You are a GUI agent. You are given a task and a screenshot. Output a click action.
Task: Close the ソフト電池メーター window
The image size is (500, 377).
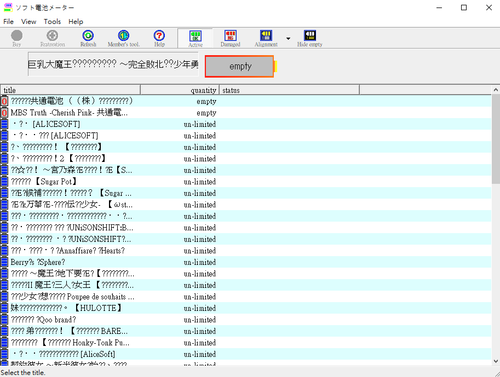pyautogui.click(x=489, y=7)
